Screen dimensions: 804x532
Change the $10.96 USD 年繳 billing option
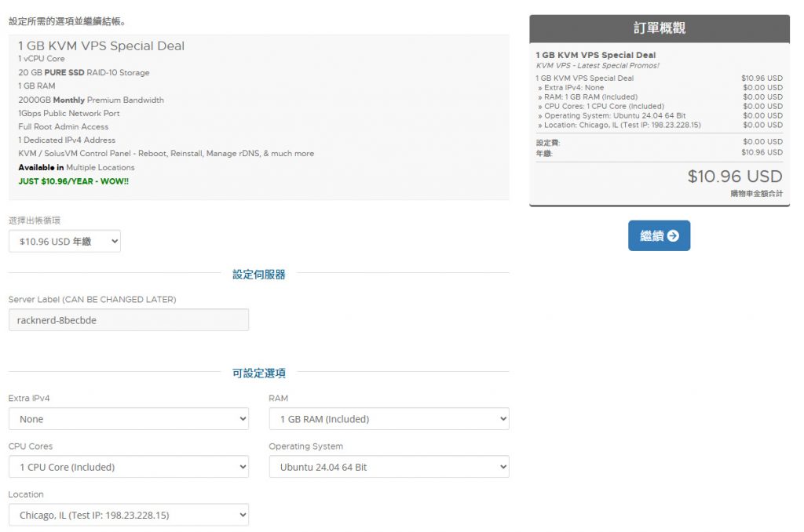point(64,241)
